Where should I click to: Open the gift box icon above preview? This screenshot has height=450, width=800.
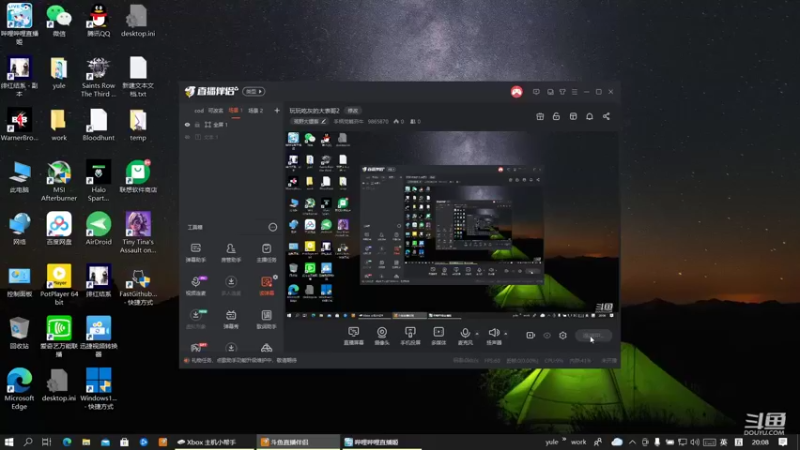[x=540, y=116]
